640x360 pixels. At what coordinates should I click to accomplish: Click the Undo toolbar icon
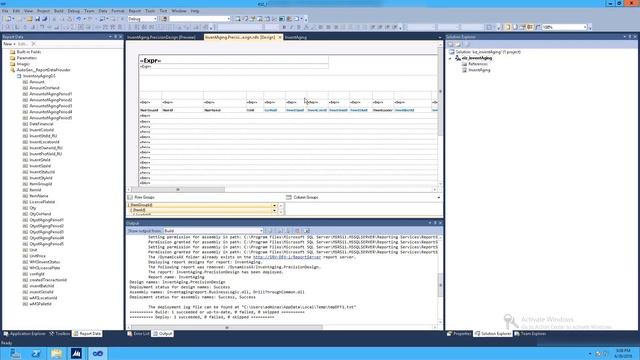tap(78, 19)
